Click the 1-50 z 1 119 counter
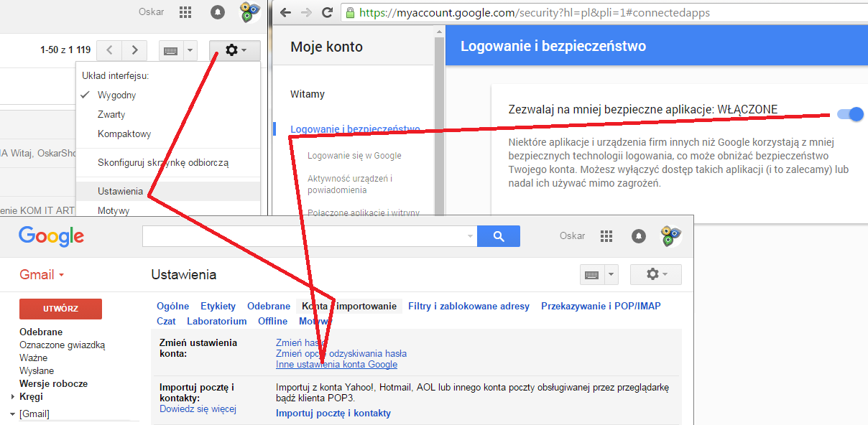The image size is (868, 425). [x=65, y=50]
